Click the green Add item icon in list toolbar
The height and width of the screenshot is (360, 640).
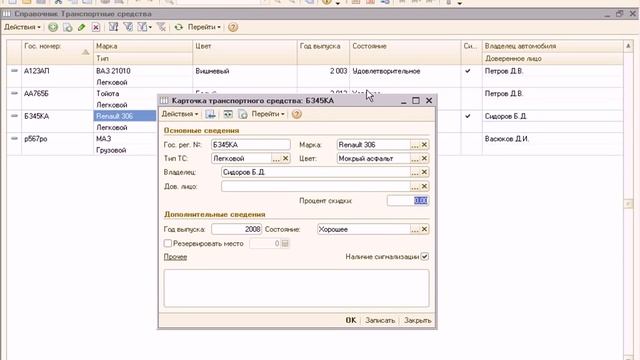[x=53, y=27]
